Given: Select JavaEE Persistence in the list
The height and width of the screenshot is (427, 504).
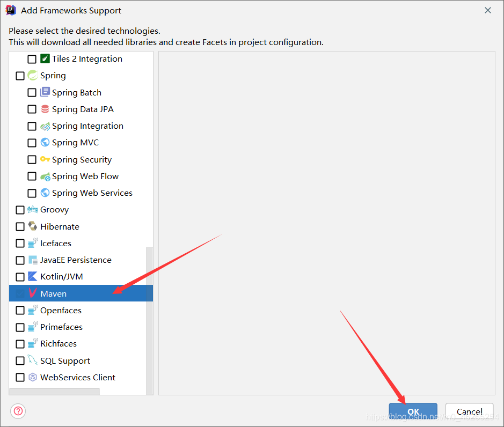Looking at the screenshot, I should tap(76, 260).
